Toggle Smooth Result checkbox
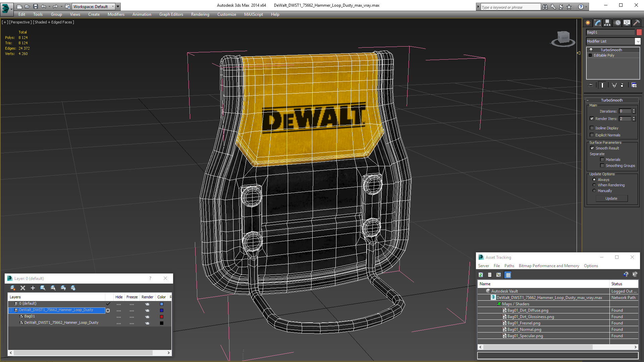Image resolution: width=644 pixels, height=362 pixels. pos(592,148)
